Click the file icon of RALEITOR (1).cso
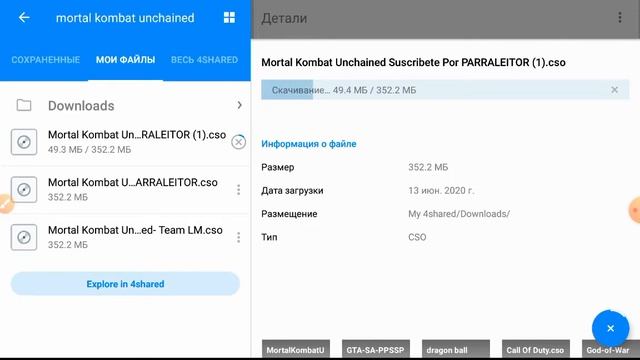The height and width of the screenshot is (360, 640). pyautogui.click(x=24, y=142)
